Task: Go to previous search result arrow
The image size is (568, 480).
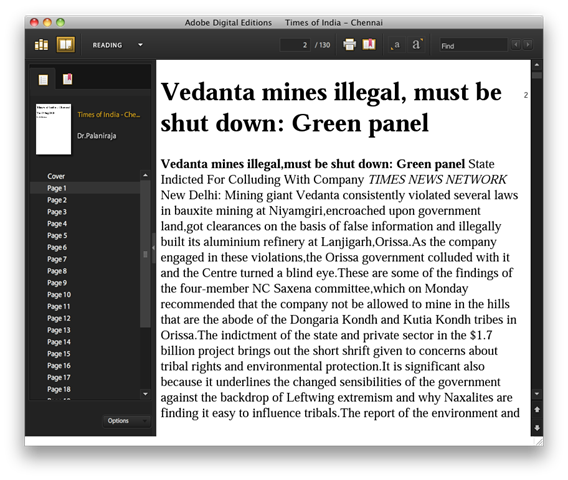Action: click(516, 45)
